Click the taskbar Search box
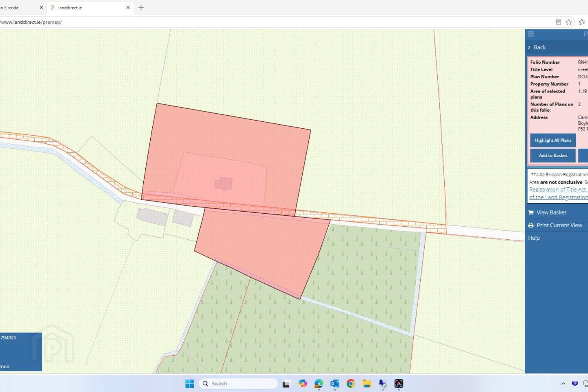Viewport: 588px width, 392px height. click(x=238, y=383)
